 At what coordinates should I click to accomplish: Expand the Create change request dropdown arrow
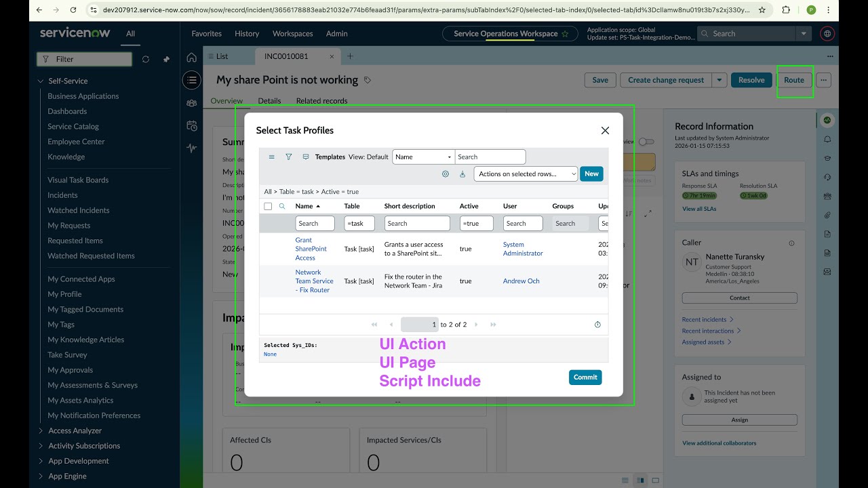click(x=719, y=80)
